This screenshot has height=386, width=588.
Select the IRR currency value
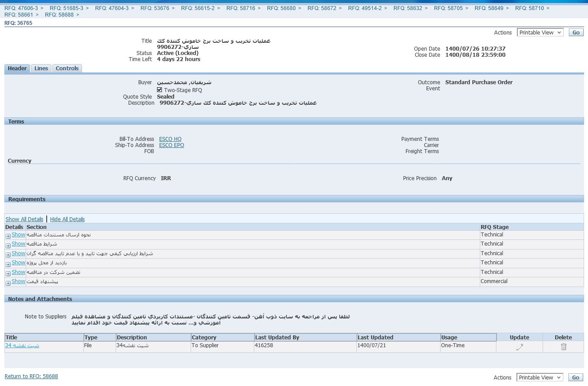[x=166, y=178]
